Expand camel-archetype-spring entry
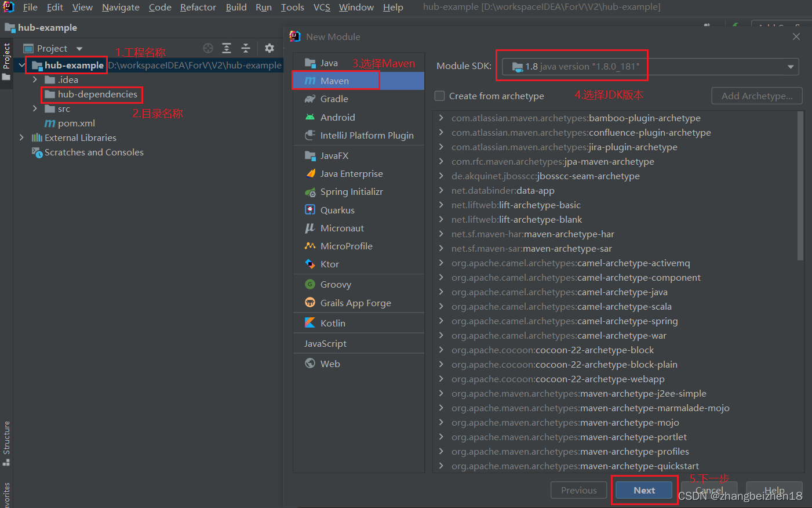This screenshot has width=812, height=508. [x=441, y=321]
